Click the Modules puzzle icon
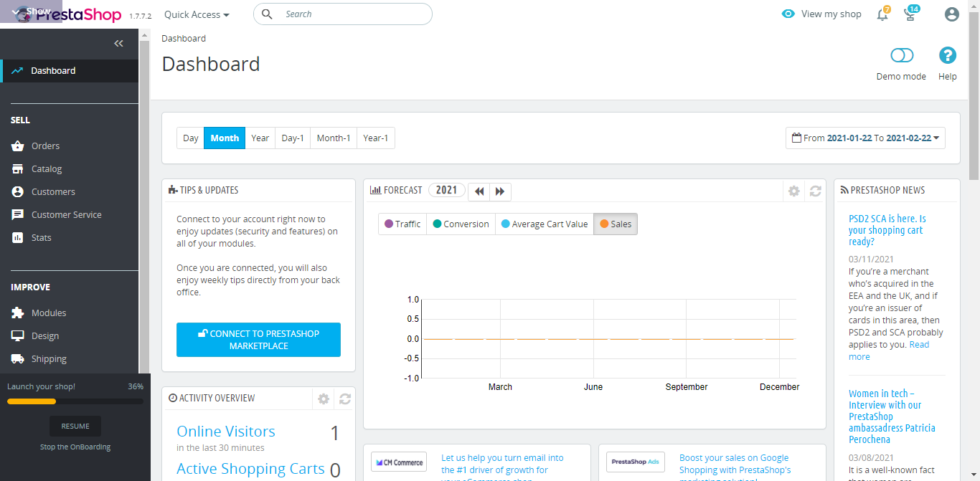The image size is (980, 481). (x=17, y=313)
